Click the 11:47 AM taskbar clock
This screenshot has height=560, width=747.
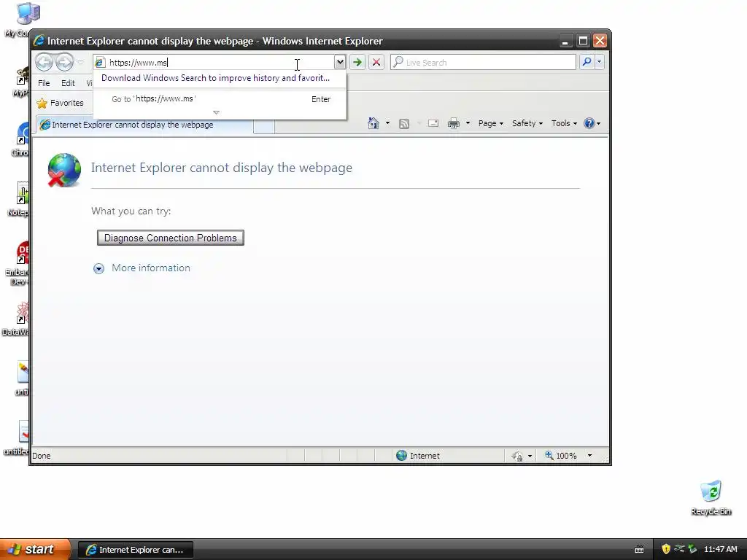(720, 549)
